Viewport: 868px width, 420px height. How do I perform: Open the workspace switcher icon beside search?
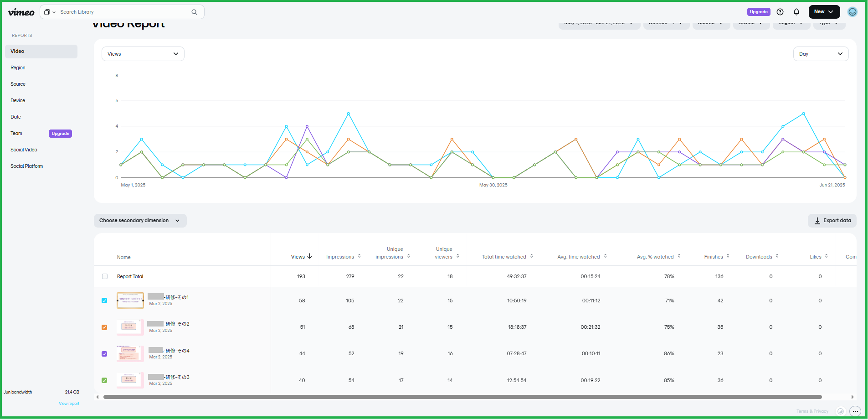49,12
